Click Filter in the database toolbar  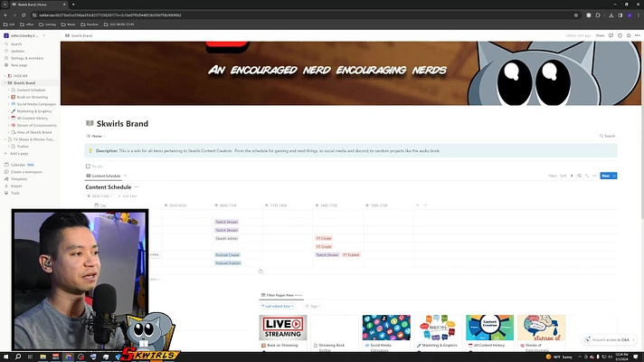[x=552, y=176]
